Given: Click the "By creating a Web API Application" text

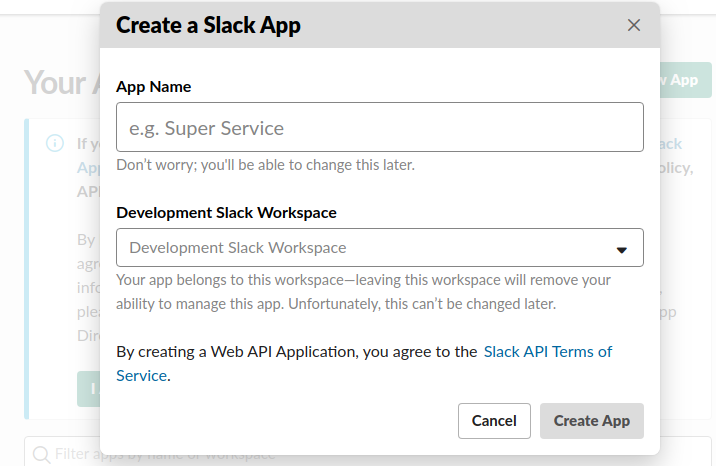Looking at the screenshot, I should pos(297,352).
